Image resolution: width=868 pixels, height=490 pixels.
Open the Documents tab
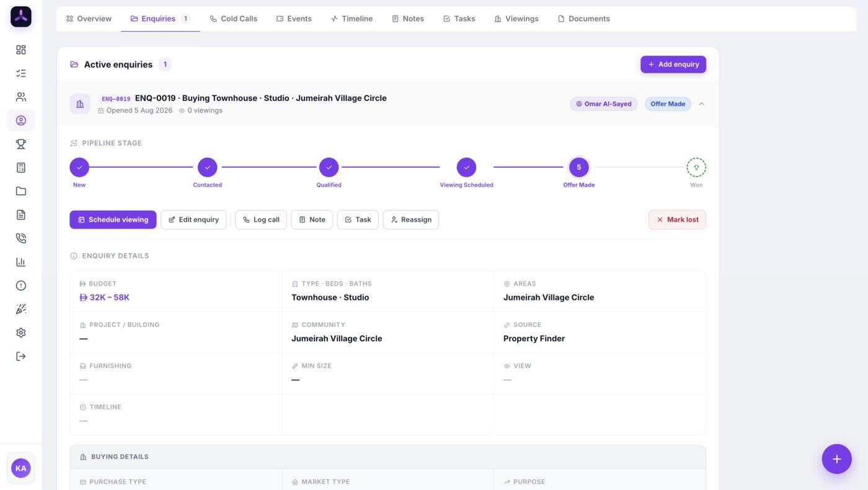coord(584,19)
